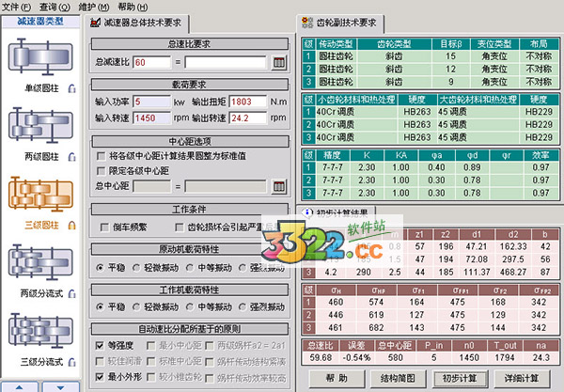Click 目标β cell with value 15

[x=450, y=56]
